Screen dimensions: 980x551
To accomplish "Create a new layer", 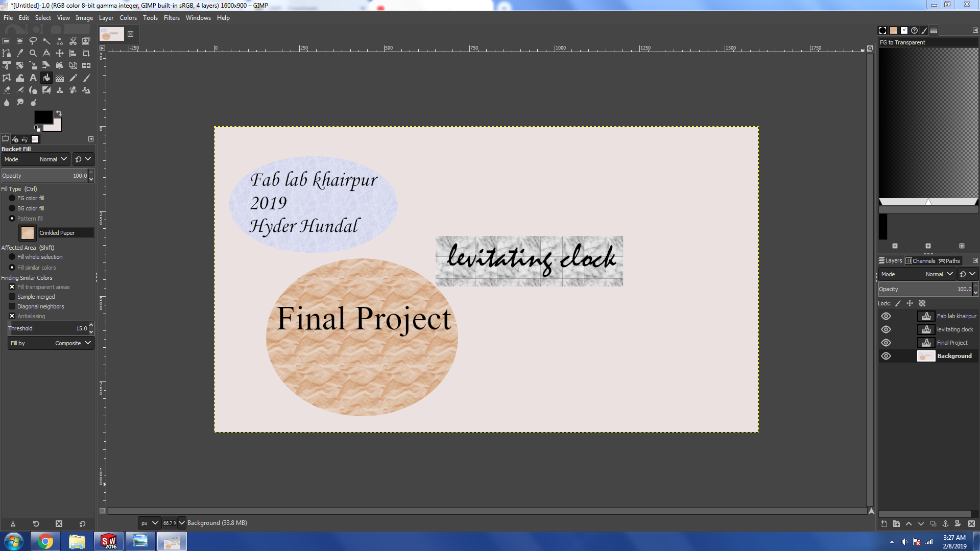I will tap(884, 523).
